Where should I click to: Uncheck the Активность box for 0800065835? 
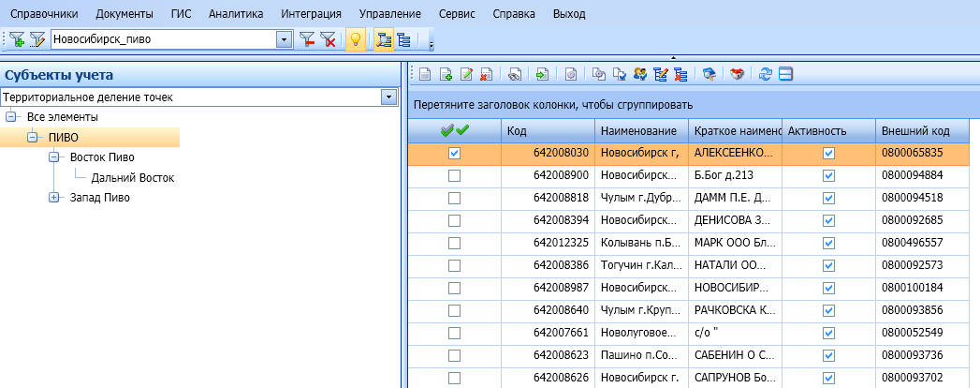click(x=828, y=153)
